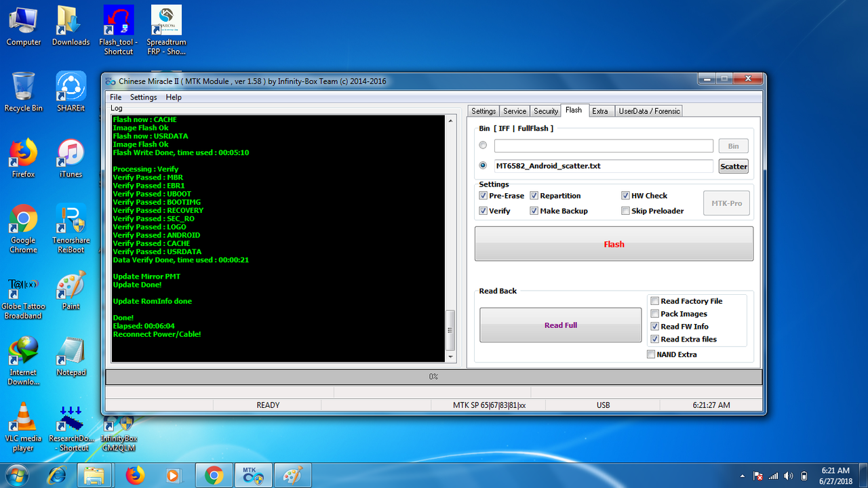Switch to the Settings tab
Screen dimensions: 868x488
click(484, 111)
